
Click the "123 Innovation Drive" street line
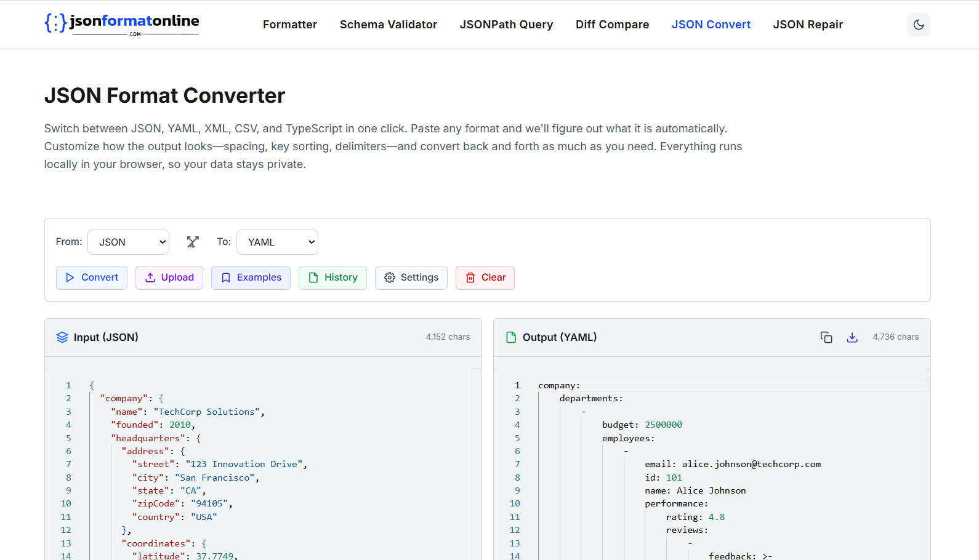[220, 464]
